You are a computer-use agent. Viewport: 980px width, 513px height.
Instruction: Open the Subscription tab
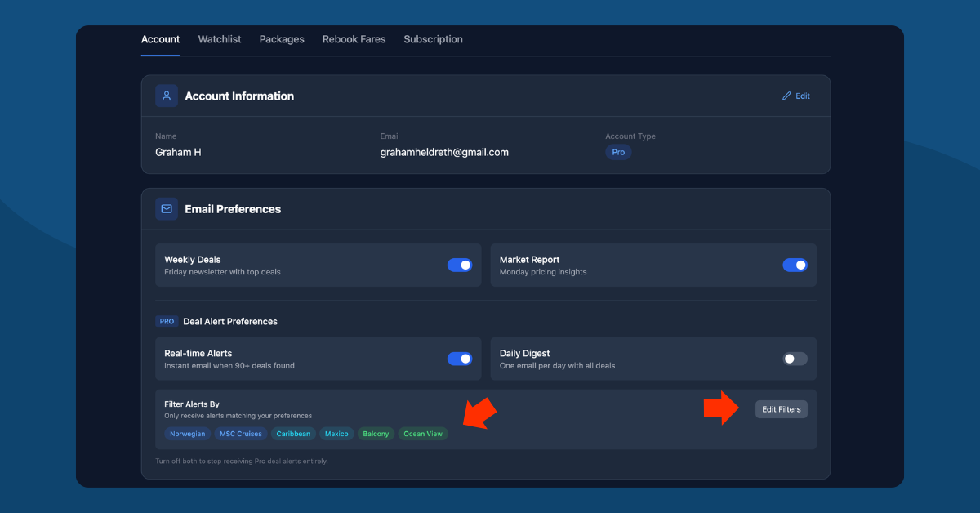tap(433, 39)
